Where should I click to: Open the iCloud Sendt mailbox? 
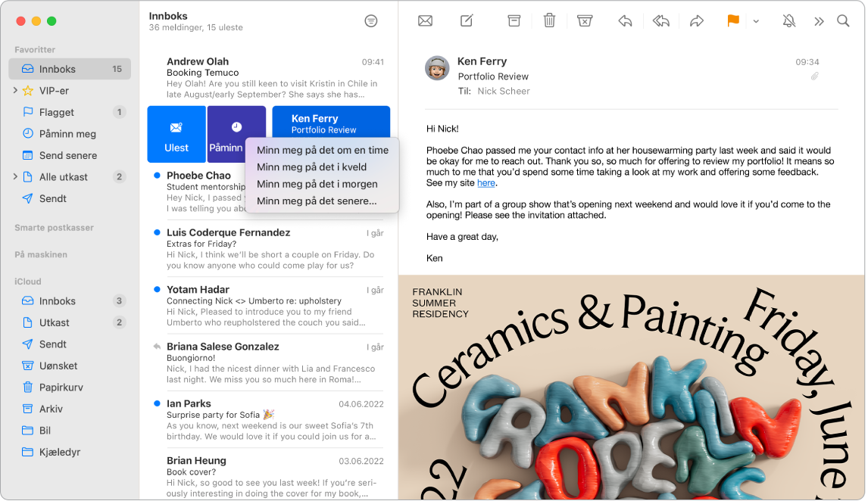coord(70,344)
